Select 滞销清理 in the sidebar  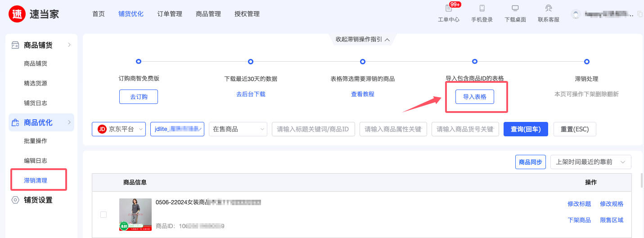pyautogui.click(x=36, y=180)
